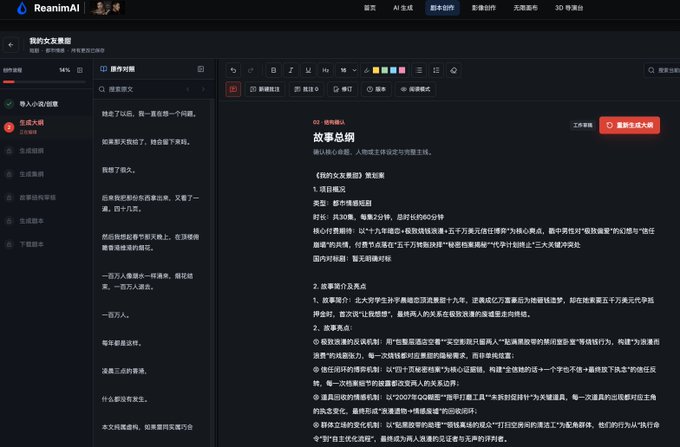
Task: Toggle italic formatting
Action: pyautogui.click(x=291, y=70)
